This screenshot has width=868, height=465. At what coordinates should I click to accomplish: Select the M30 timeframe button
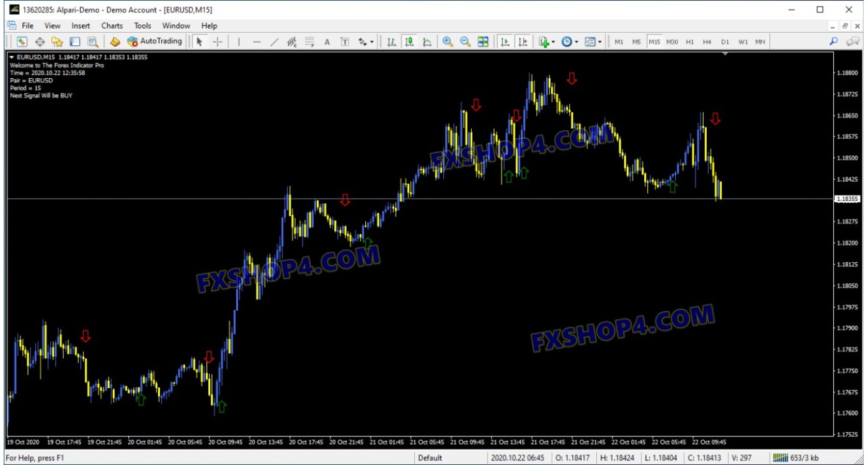point(672,42)
